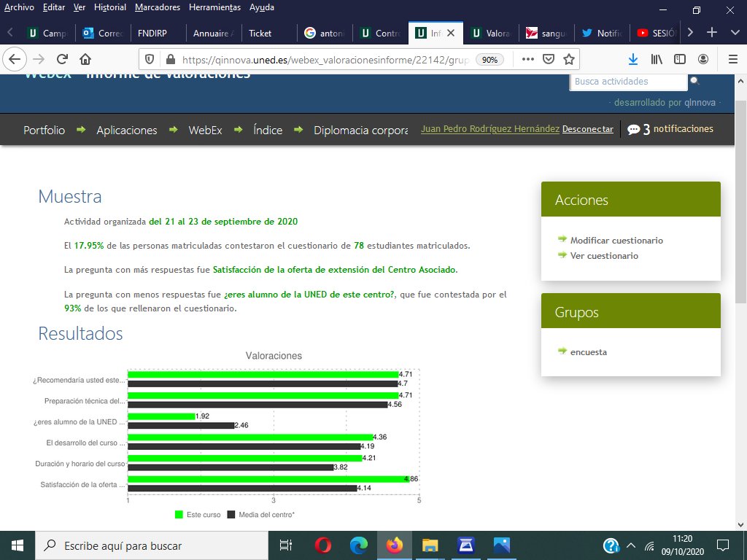
Task: Open the Editar menu
Action: tap(54, 7)
